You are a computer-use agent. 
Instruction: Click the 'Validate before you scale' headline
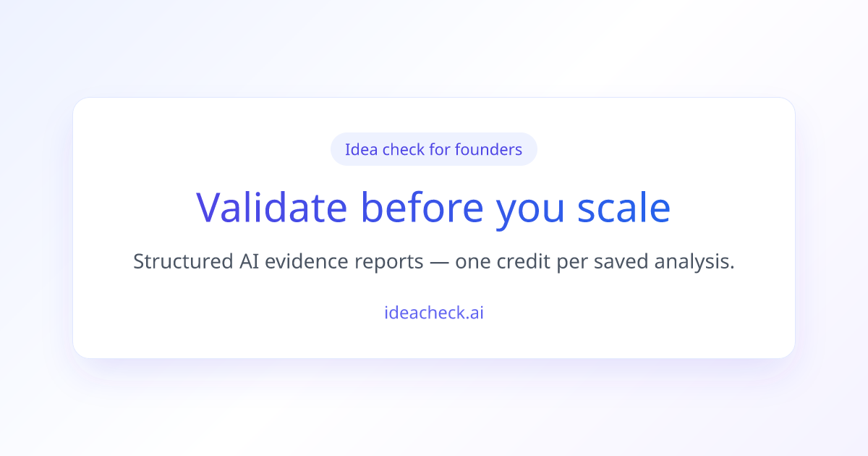(434, 207)
